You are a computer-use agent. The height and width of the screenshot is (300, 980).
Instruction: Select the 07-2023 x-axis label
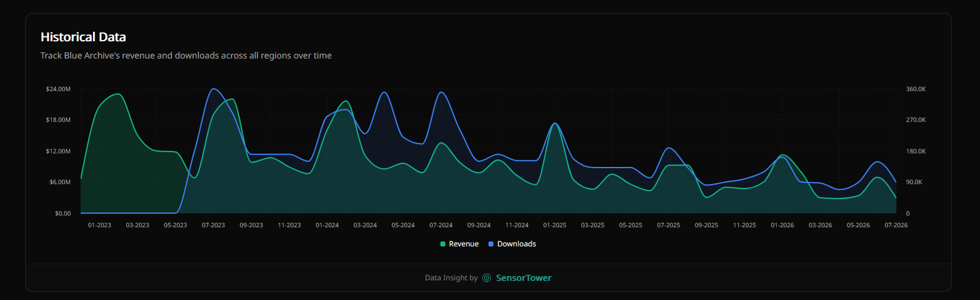(x=214, y=225)
